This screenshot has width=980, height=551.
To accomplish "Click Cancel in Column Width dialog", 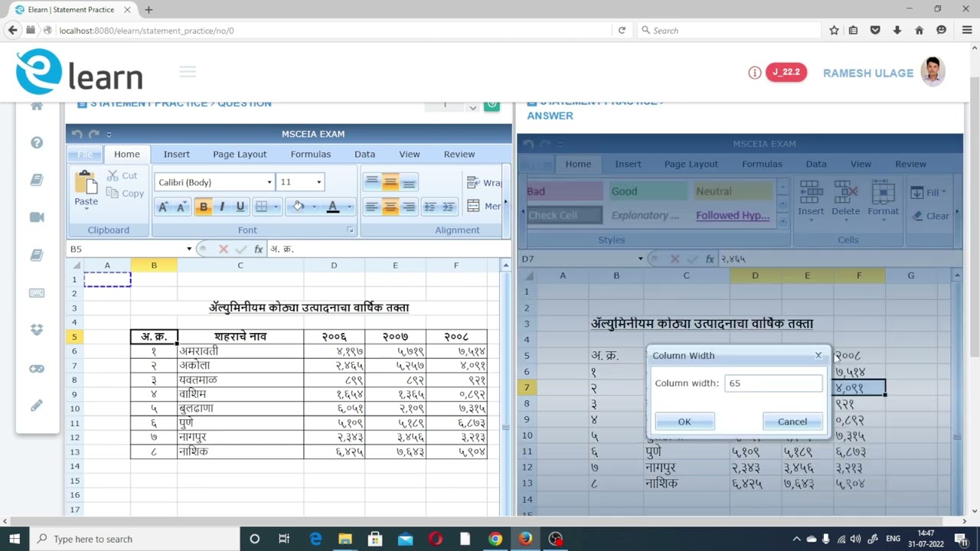I will coord(792,422).
